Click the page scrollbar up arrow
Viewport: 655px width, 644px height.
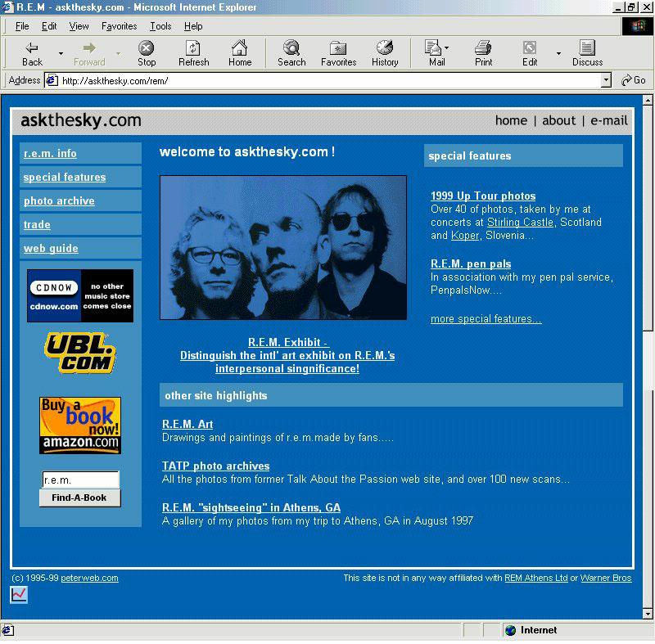(x=648, y=100)
